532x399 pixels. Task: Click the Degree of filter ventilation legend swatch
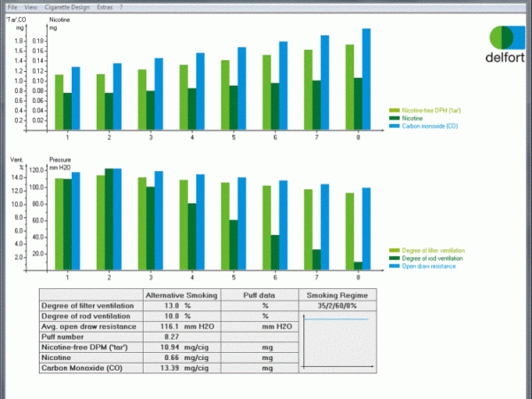[x=395, y=251]
